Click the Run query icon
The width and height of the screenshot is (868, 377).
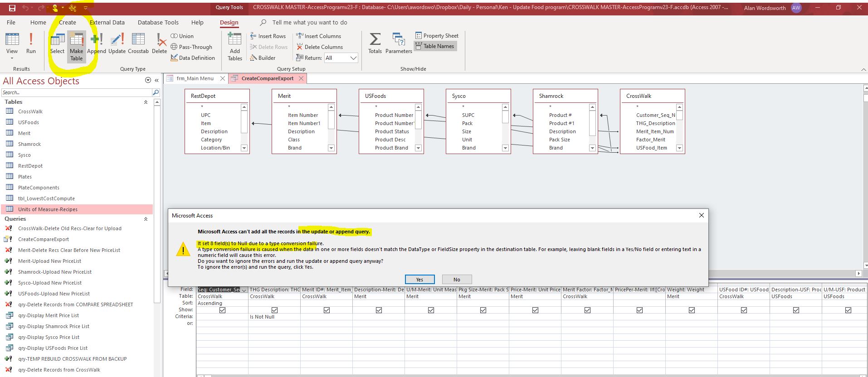tap(31, 43)
